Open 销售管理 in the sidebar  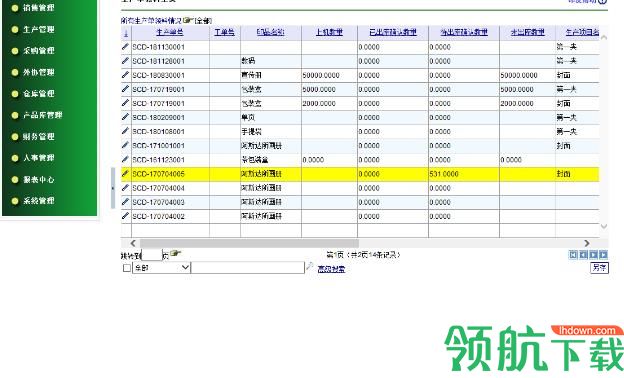pyautogui.click(x=39, y=8)
